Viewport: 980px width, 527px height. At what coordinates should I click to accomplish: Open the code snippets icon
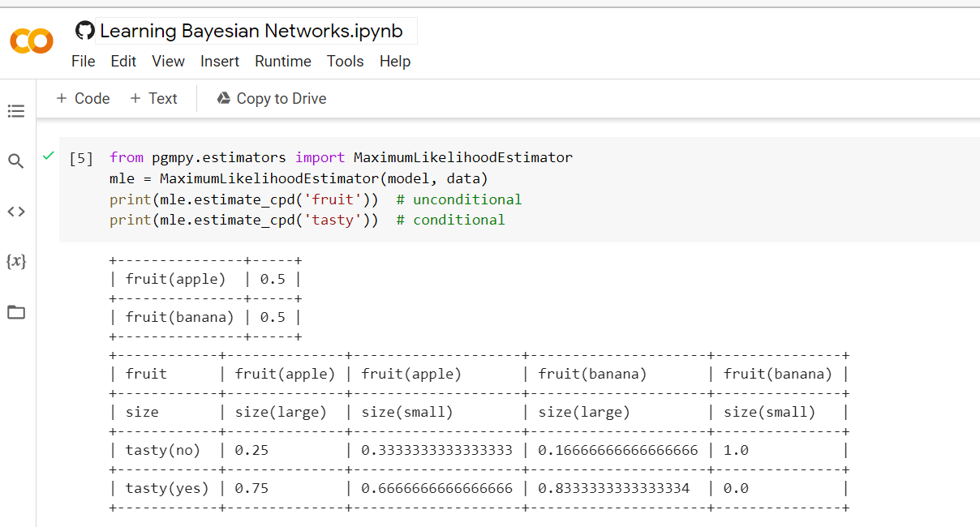[x=16, y=212]
